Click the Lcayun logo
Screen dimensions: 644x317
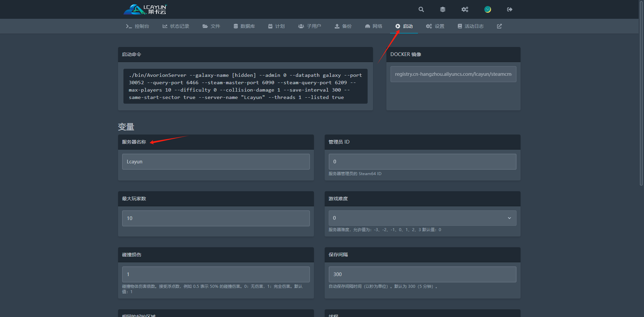145,9
